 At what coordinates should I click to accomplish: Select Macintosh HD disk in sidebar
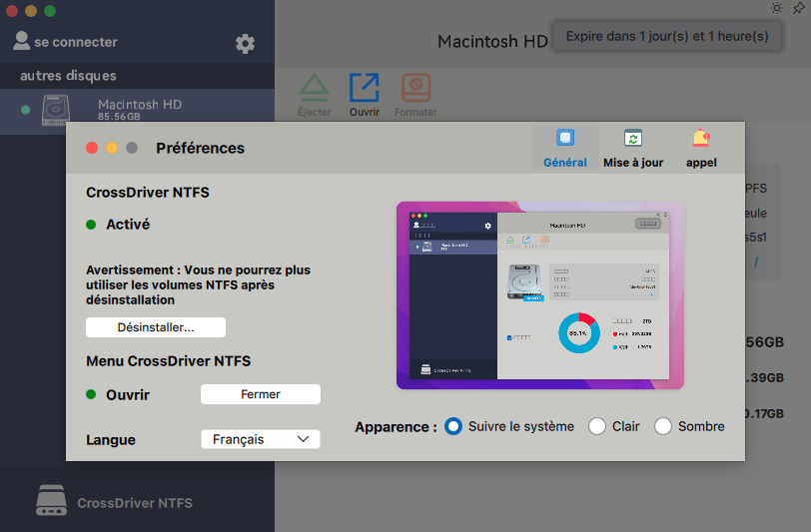pyautogui.click(x=137, y=110)
